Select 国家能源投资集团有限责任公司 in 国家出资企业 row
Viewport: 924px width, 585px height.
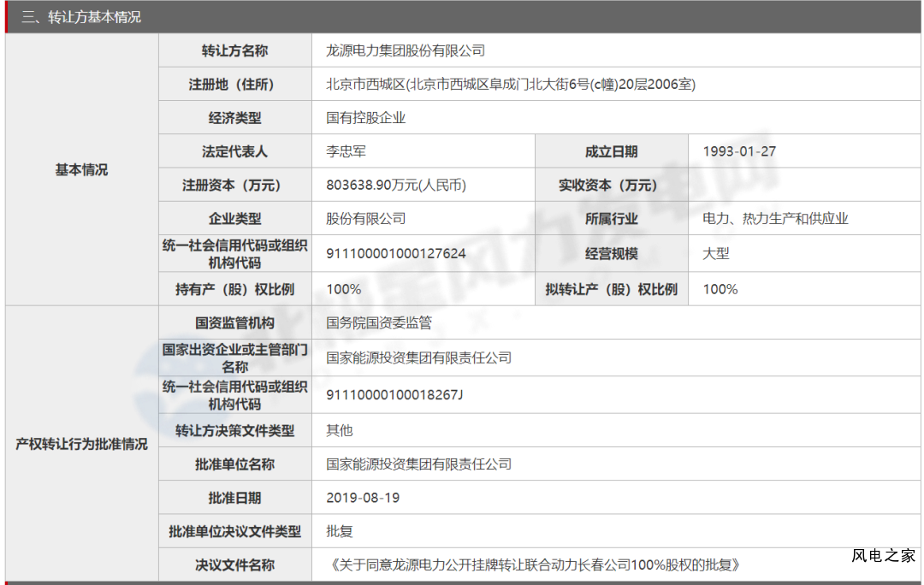pos(419,357)
